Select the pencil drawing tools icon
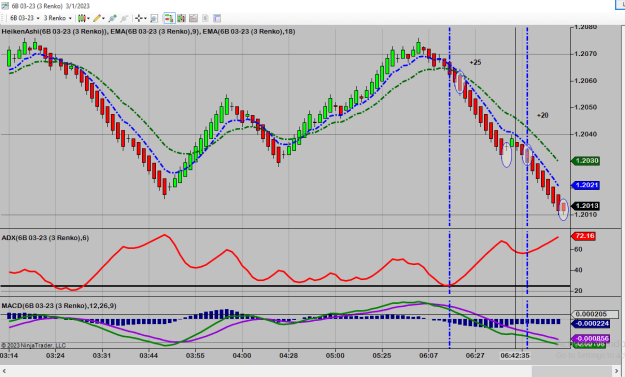 point(97,18)
